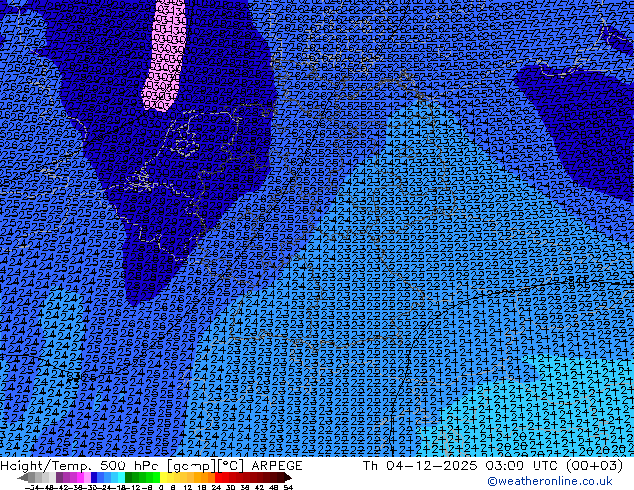Click the yellow legend swatch at 0
Image resolution: width=634 pixels, height=490 pixels.
(x=163, y=477)
